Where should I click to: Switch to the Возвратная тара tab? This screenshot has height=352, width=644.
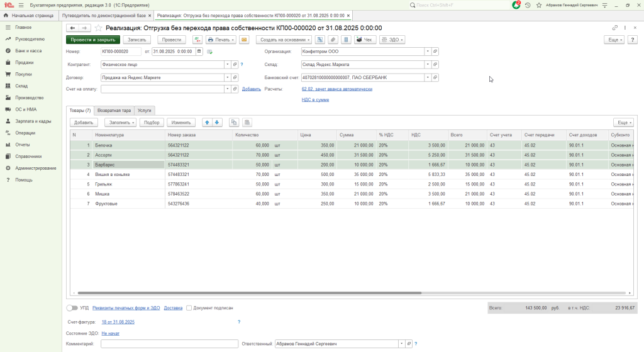click(114, 110)
